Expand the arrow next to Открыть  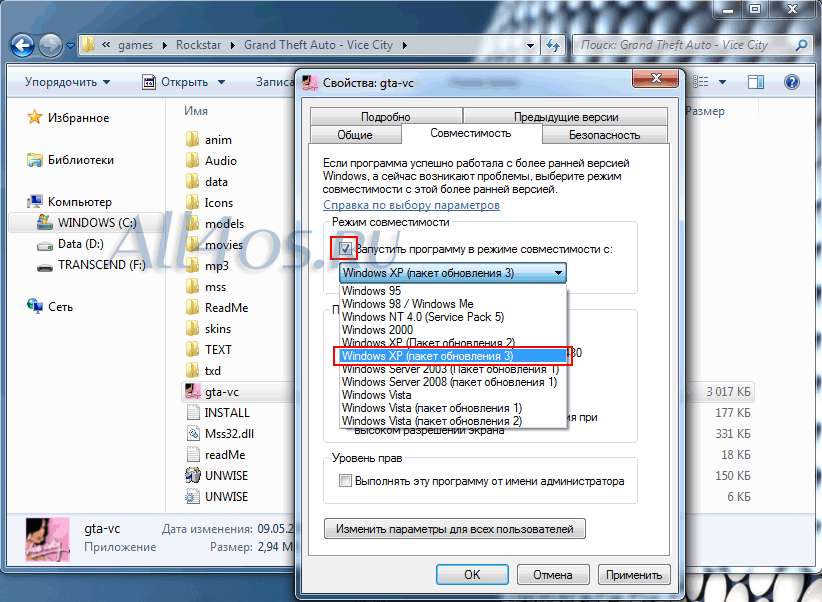[x=221, y=82]
